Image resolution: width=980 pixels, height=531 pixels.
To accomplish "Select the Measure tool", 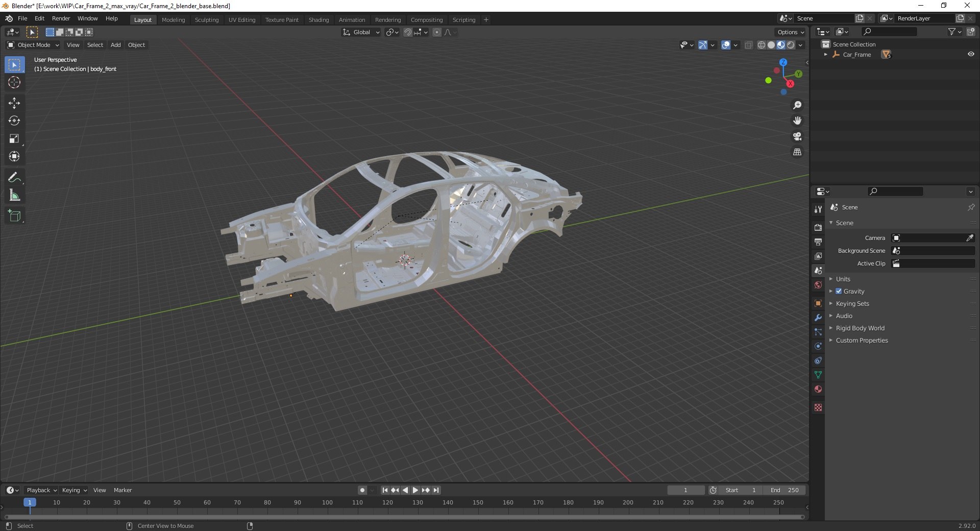I will pyautogui.click(x=14, y=195).
